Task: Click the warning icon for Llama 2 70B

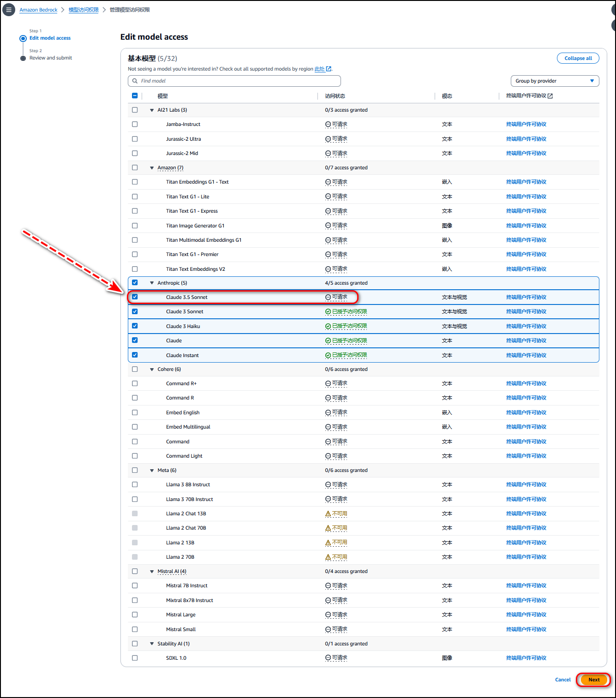Action: (x=328, y=557)
